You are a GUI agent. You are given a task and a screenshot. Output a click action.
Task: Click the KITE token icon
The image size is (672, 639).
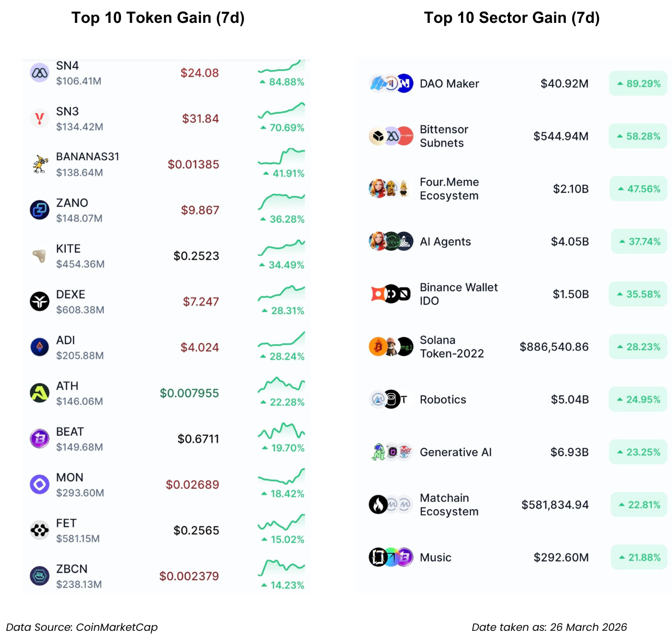tap(39, 255)
